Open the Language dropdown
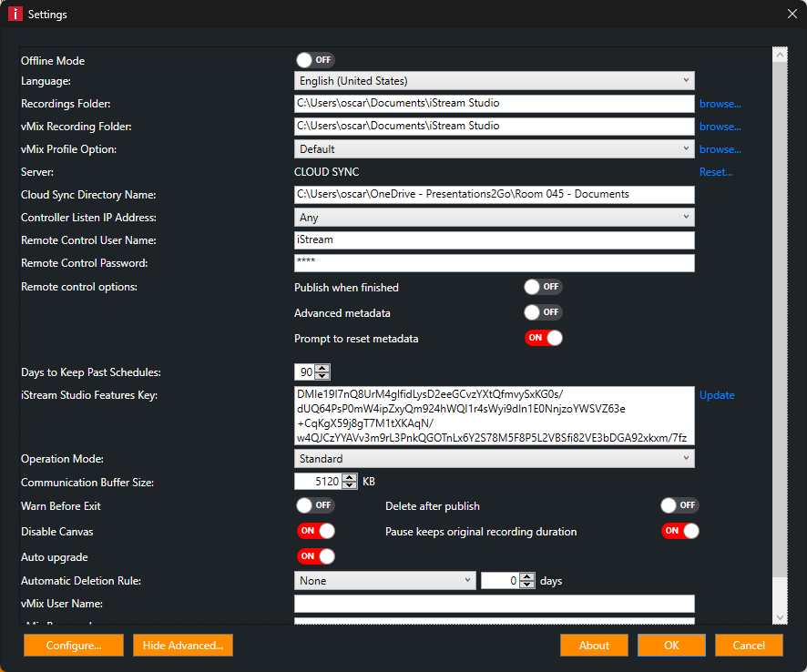 pyautogui.click(x=494, y=81)
